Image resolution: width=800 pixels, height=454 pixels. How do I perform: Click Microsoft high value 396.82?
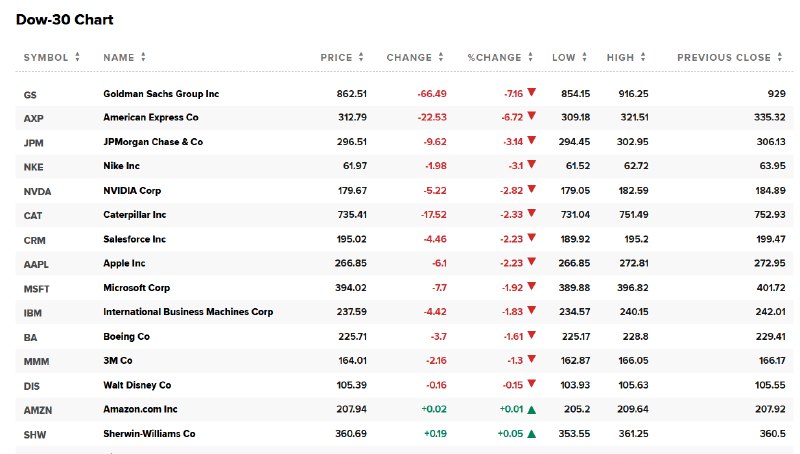point(633,288)
